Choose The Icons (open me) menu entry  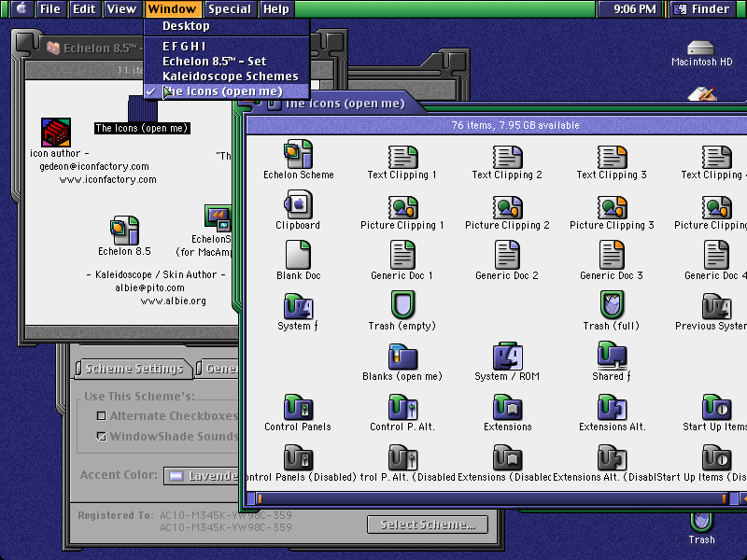[227, 91]
